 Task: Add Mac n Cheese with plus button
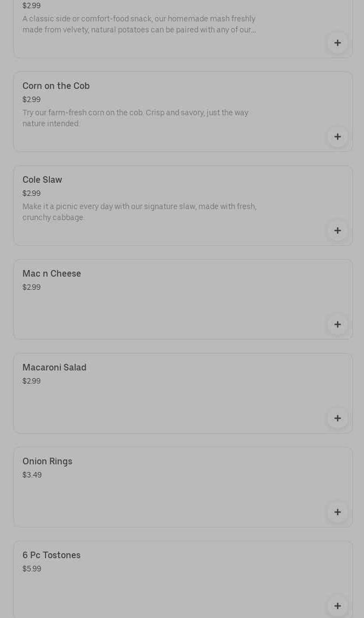coord(338,324)
